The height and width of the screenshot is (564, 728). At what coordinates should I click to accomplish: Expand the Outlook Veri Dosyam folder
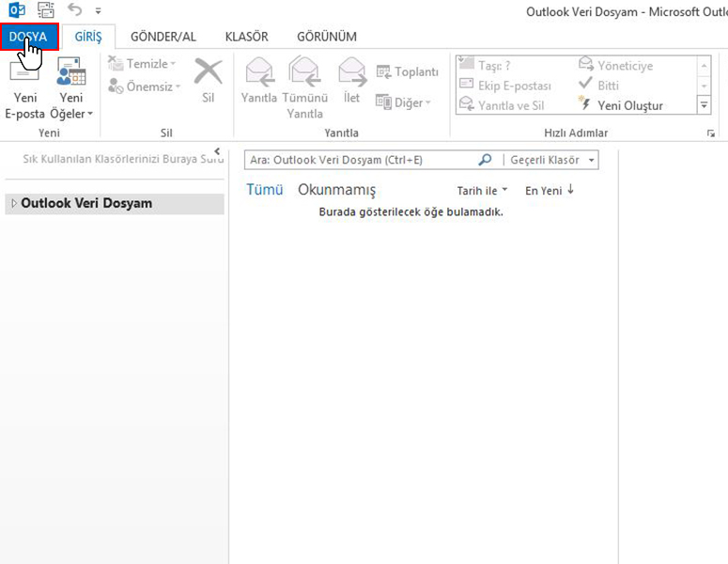click(x=14, y=203)
